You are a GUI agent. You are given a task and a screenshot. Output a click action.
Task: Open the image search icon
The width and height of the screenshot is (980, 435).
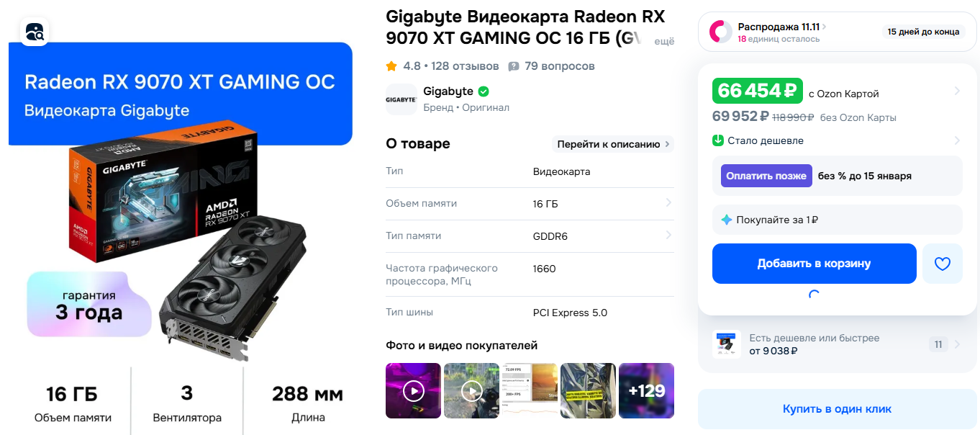pos(35,32)
